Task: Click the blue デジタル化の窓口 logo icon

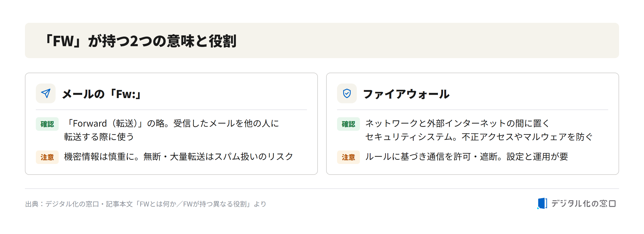Action: pyautogui.click(x=542, y=203)
